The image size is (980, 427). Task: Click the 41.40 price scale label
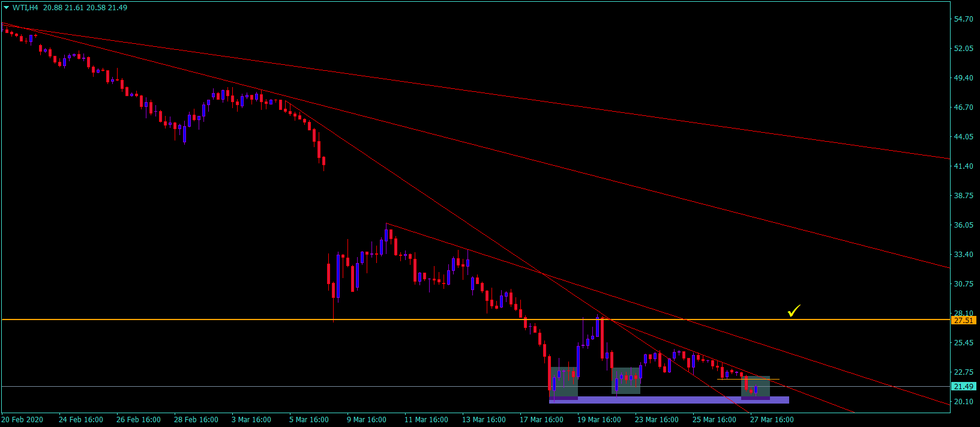click(963, 166)
